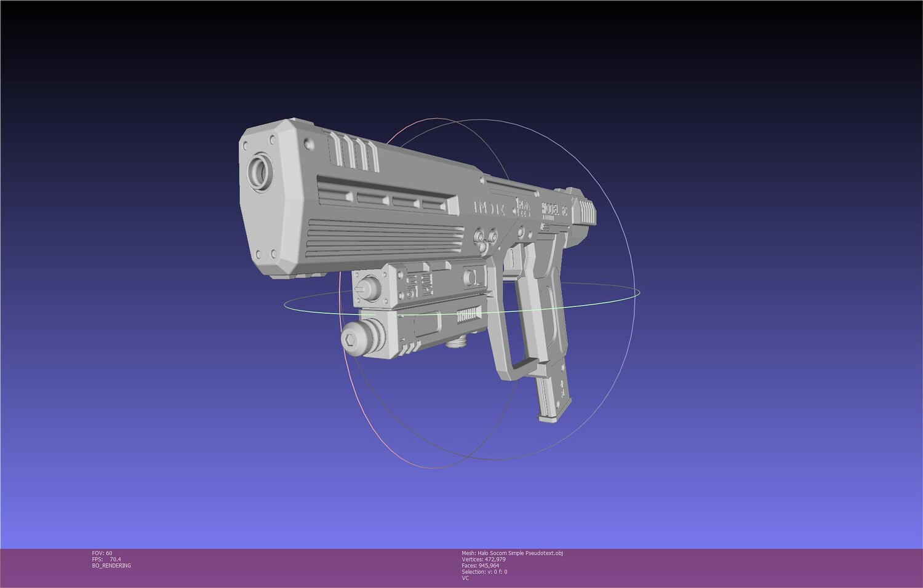Screen dimensions: 923x588
Task: Click the VC status label
Action: click(x=465, y=578)
